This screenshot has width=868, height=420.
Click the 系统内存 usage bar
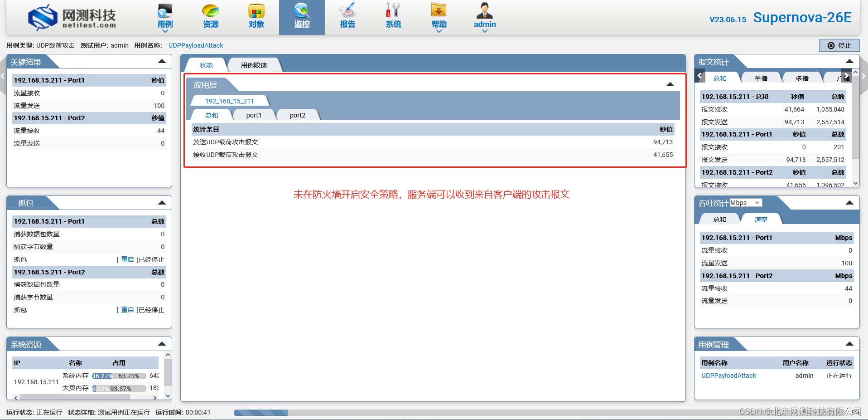click(119, 376)
